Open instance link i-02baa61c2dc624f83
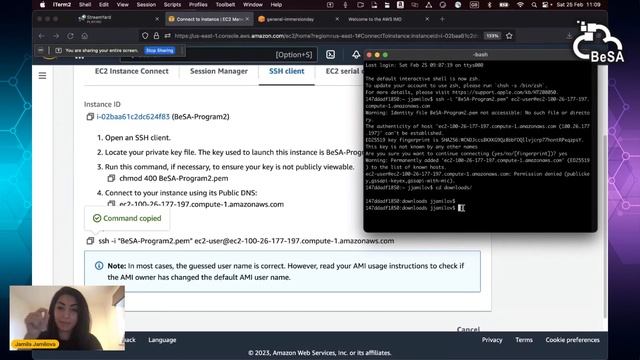Image resolution: width=640 pixels, height=360 pixels. click(x=133, y=117)
